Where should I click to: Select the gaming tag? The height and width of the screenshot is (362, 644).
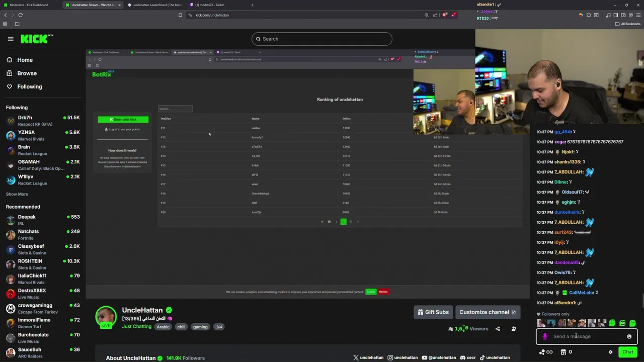pyautogui.click(x=200, y=327)
